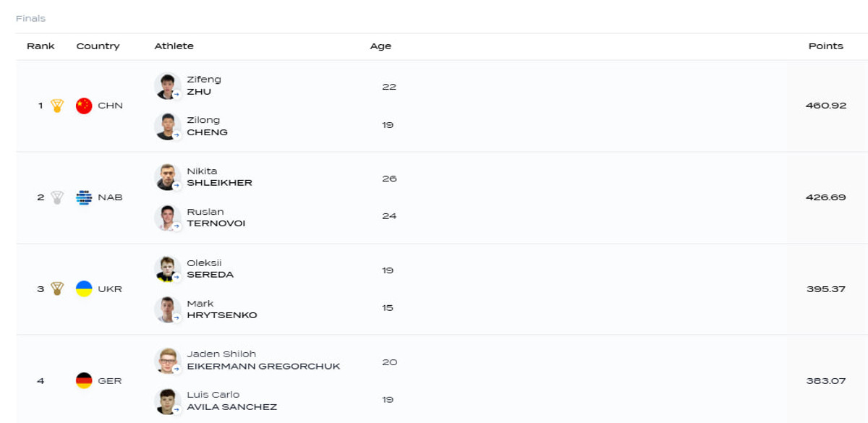Sort by the Points column header
This screenshot has height=423, width=868.
click(x=825, y=46)
